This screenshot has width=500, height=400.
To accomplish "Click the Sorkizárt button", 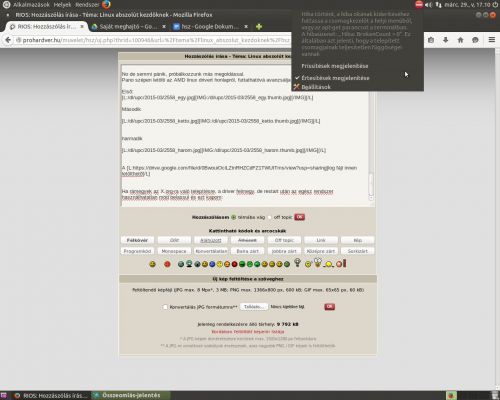I will (x=358, y=251).
